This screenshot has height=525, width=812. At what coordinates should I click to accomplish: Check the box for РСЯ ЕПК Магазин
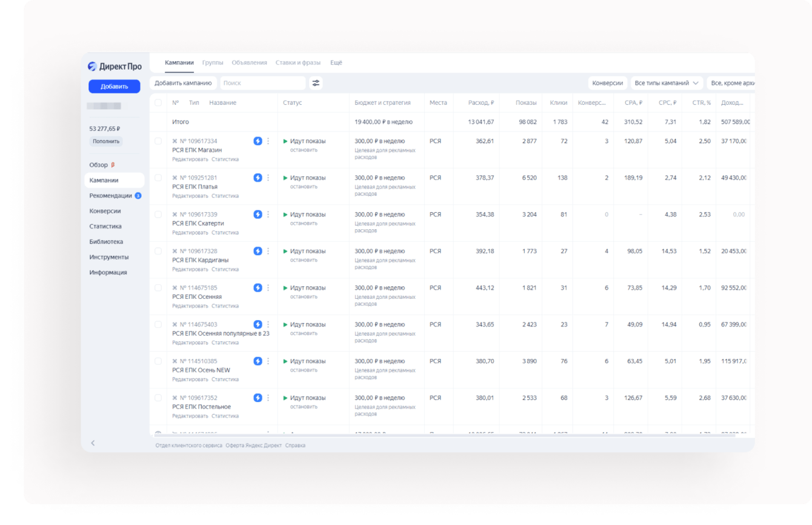coord(158,141)
